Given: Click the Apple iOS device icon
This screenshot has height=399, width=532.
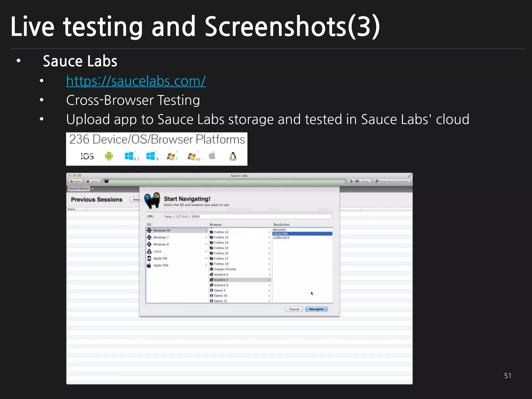Looking at the screenshot, I should click(149, 258).
